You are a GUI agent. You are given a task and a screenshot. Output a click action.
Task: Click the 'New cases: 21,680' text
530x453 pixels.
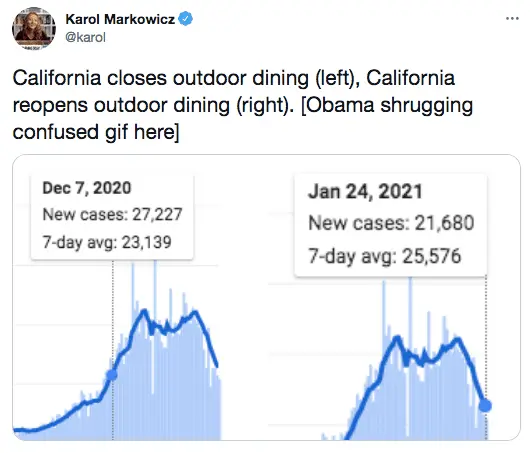(391, 223)
